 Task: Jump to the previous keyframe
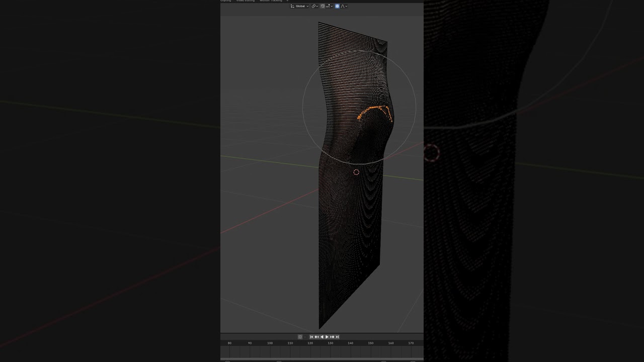click(316, 337)
